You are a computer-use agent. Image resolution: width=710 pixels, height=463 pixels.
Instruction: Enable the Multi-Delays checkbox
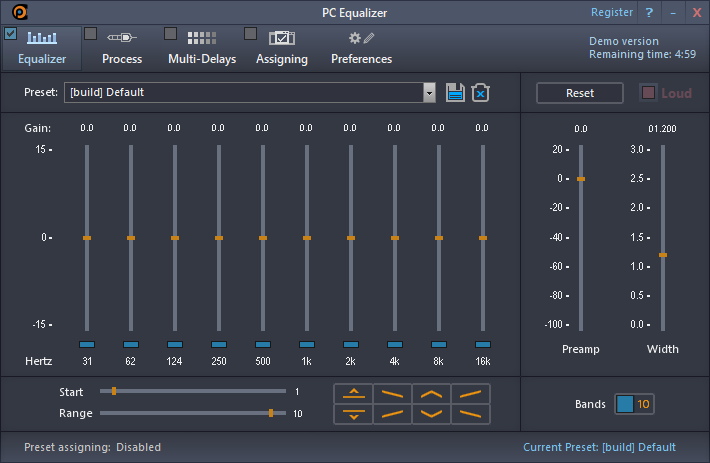pyautogui.click(x=170, y=33)
